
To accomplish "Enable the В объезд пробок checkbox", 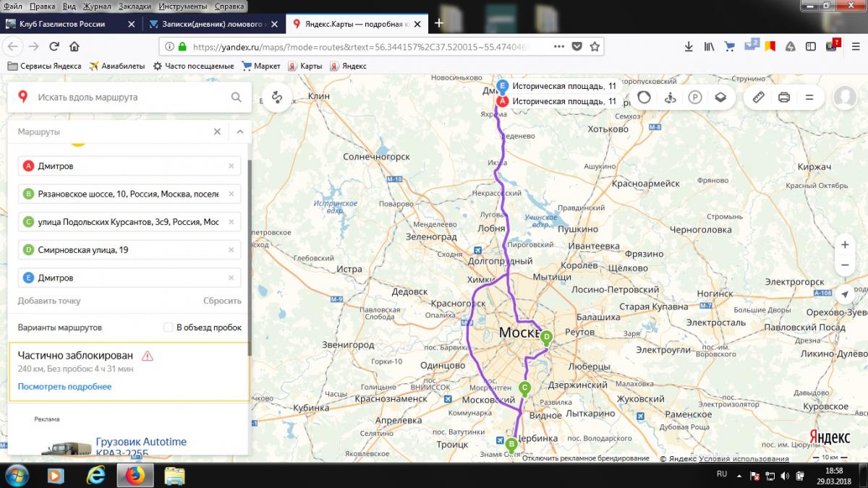I will [169, 328].
